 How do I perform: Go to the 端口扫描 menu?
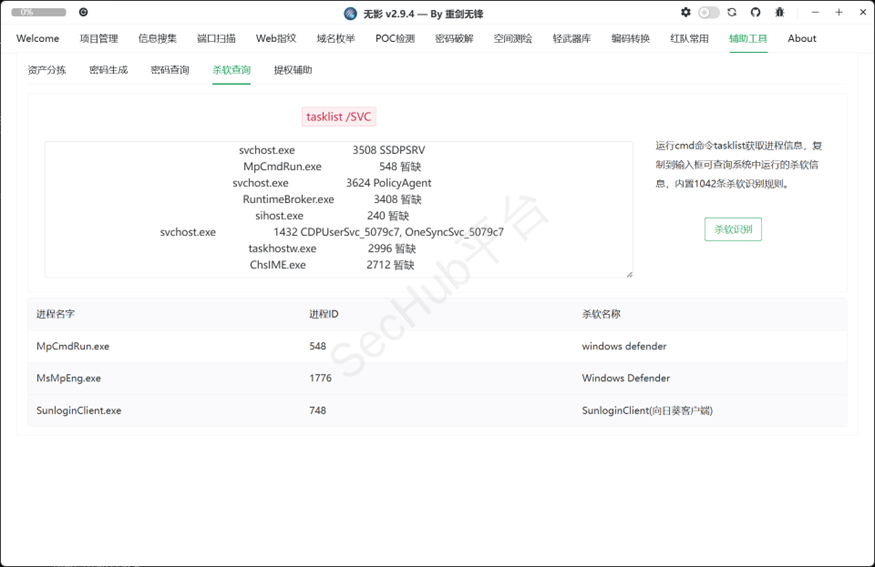coord(216,38)
